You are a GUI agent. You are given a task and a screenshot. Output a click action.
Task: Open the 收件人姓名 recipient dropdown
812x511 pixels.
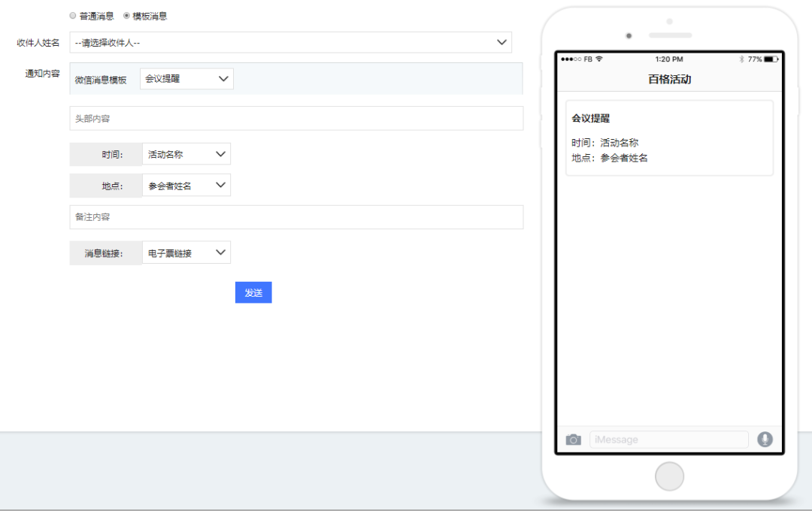[290, 42]
